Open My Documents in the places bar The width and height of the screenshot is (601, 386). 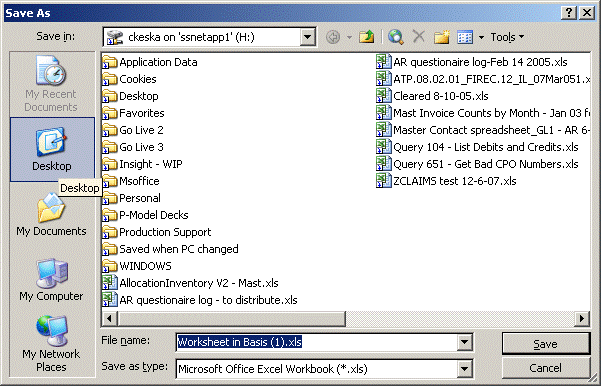pos(51,215)
